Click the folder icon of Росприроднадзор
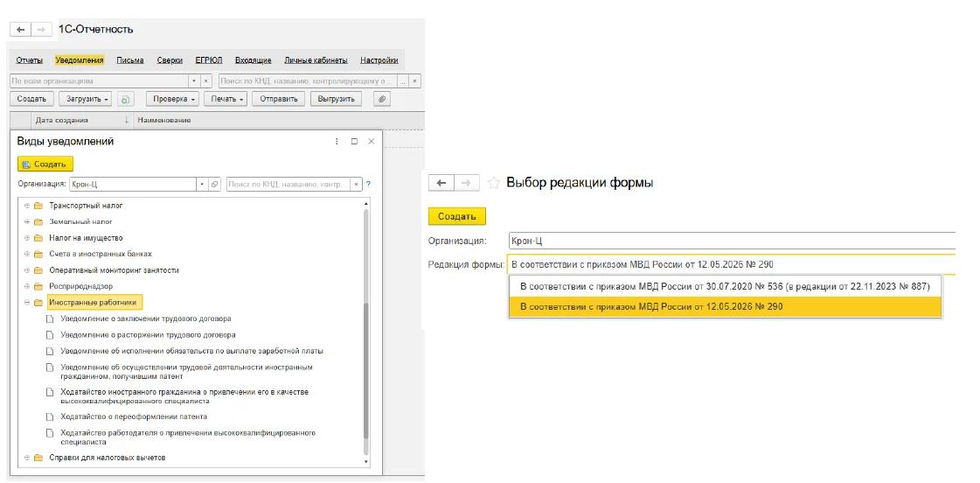The image size is (980, 483). click(x=38, y=286)
